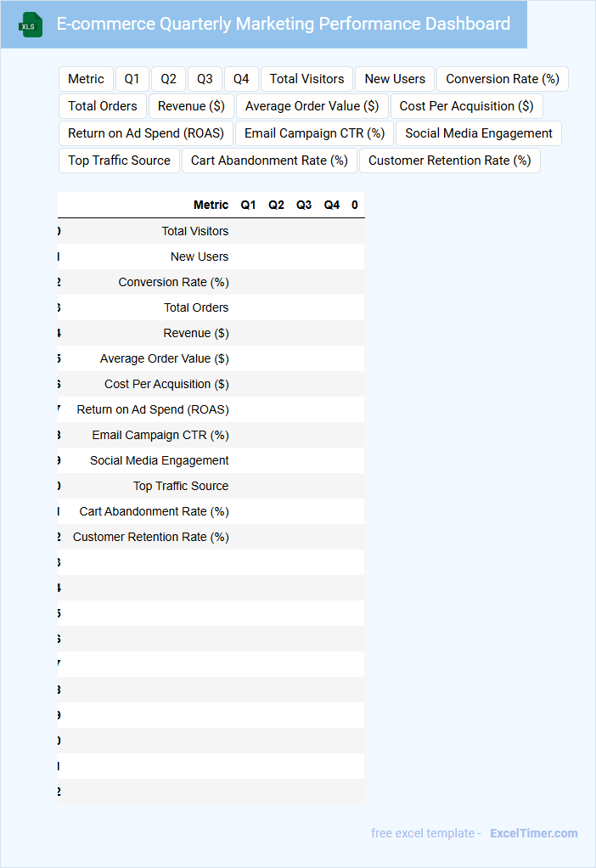Click the dashboard title heading
This screenshot has width=596, height=868.
coord(284,24)
